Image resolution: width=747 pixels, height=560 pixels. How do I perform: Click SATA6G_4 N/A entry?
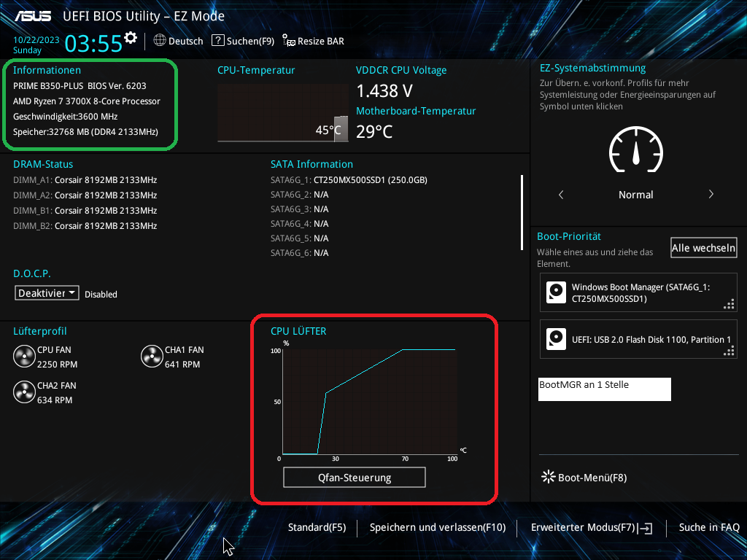click(300, 223)
